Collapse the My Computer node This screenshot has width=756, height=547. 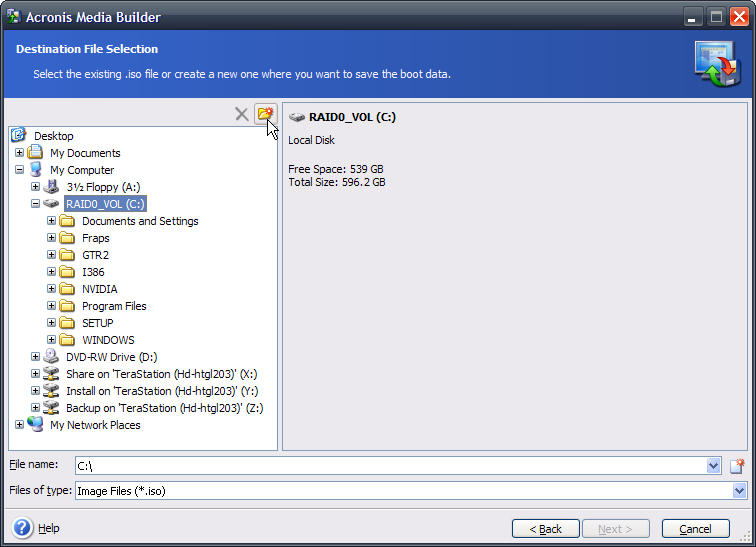point(19,170)
